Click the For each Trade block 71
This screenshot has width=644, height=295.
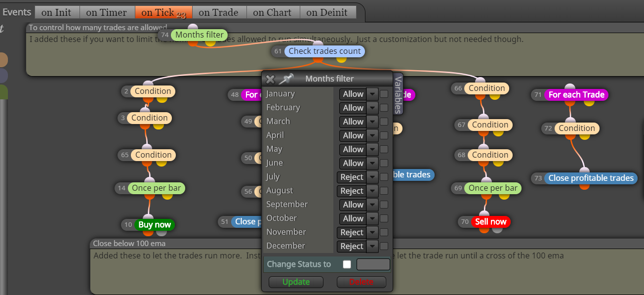576,94
